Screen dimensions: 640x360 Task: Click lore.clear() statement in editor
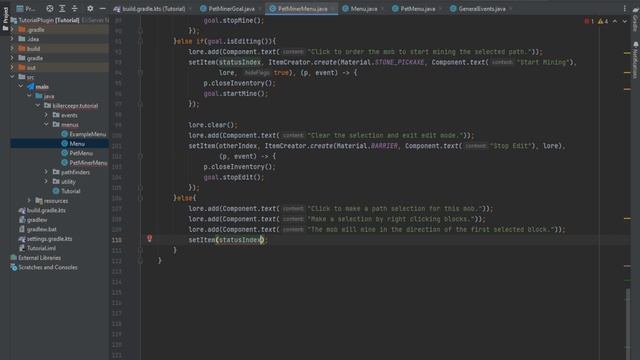[x=213, y=125]
